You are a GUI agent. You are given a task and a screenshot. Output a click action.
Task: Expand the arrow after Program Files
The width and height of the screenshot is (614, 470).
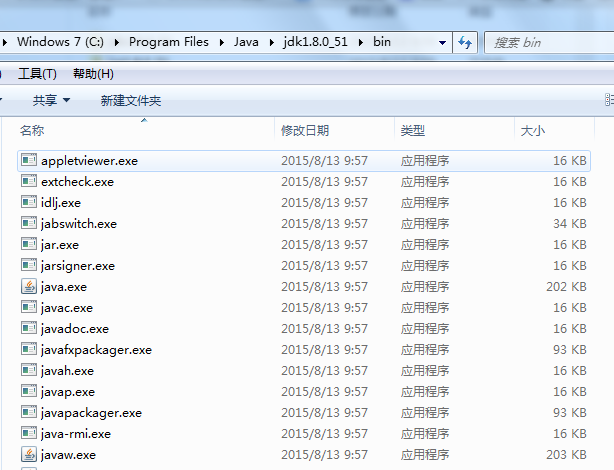[222, 42]
